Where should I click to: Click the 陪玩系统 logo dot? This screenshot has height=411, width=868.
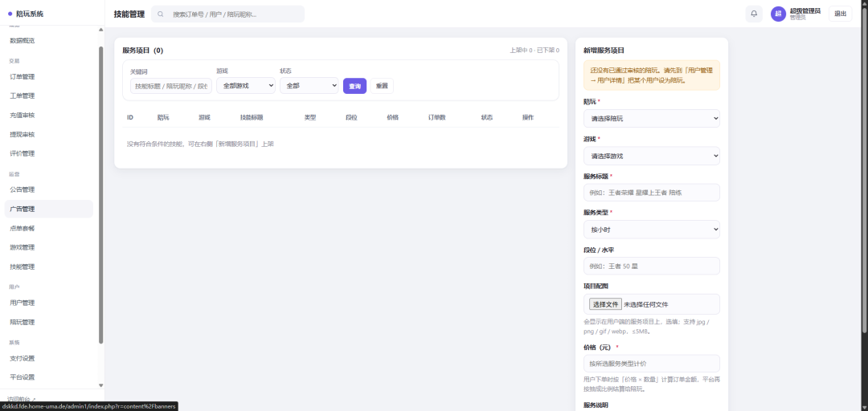click(10, 14)
